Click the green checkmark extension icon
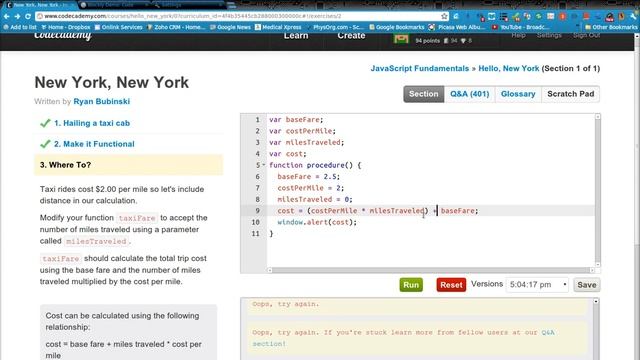This screenshot has width=640, height=360. pyautogui.click(x=516, y=16)
